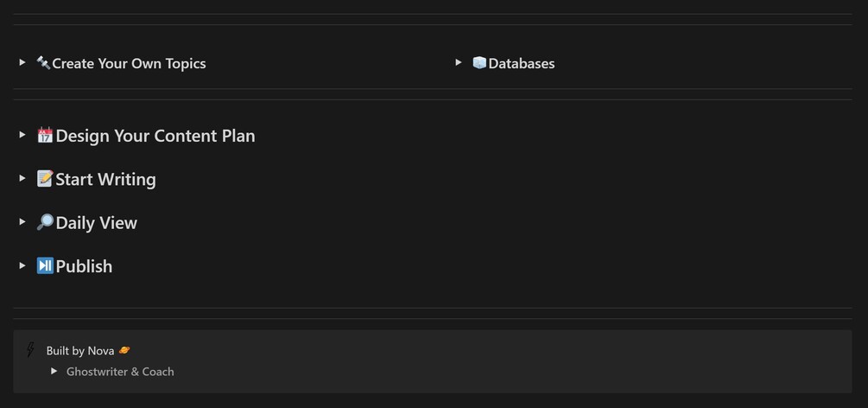
Task: Click the lightning bolt callout icon
Action: point(31,350)
